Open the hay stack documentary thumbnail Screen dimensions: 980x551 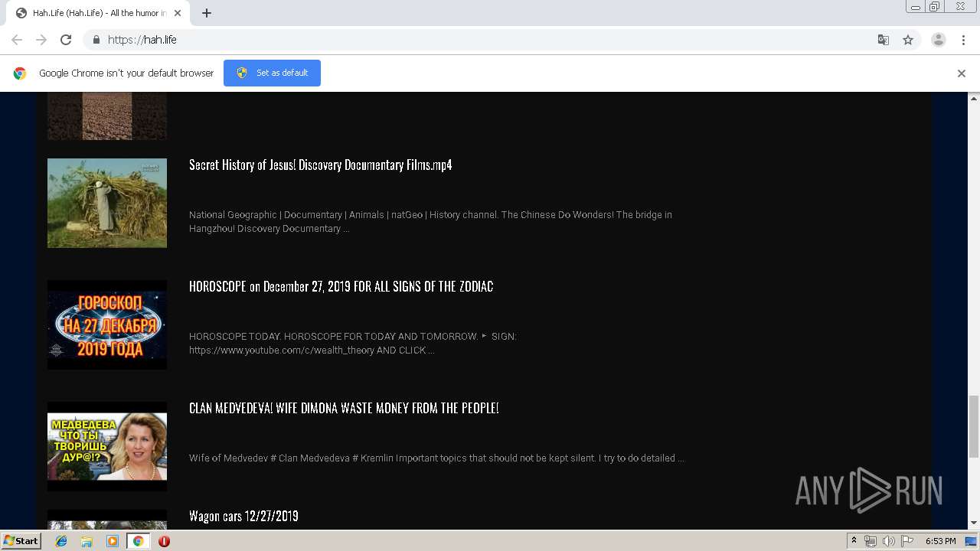click(107, 203)
